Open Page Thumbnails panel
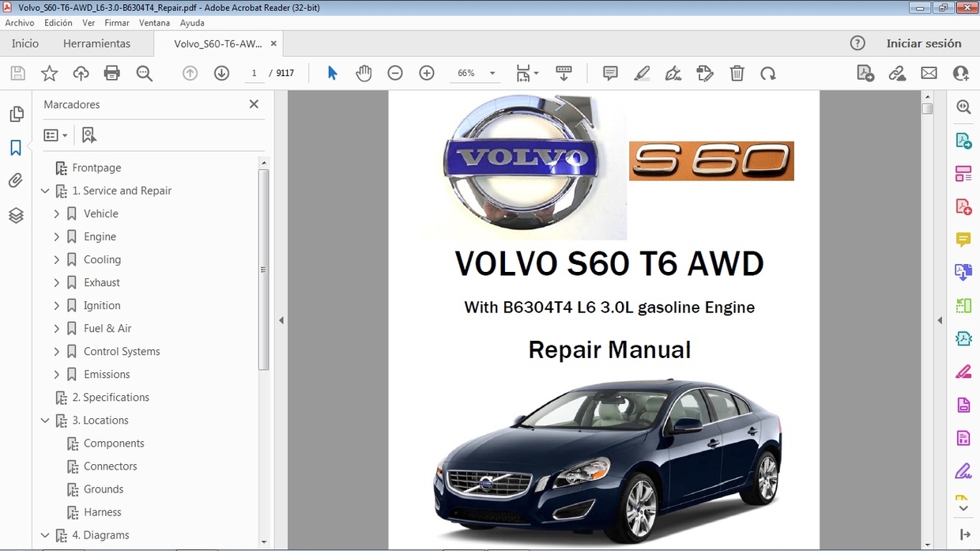Screen dimensions: 980x551 (16, 115)
